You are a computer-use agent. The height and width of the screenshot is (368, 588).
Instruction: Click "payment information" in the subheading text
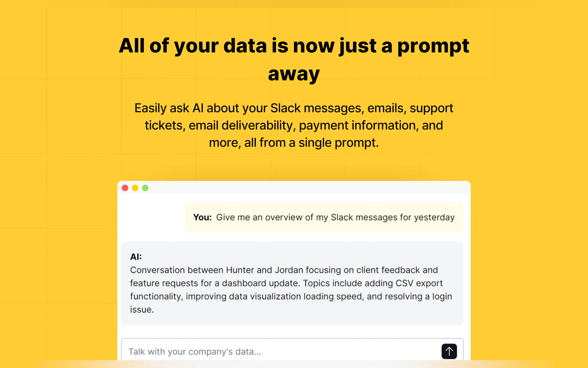click(357, 125)
